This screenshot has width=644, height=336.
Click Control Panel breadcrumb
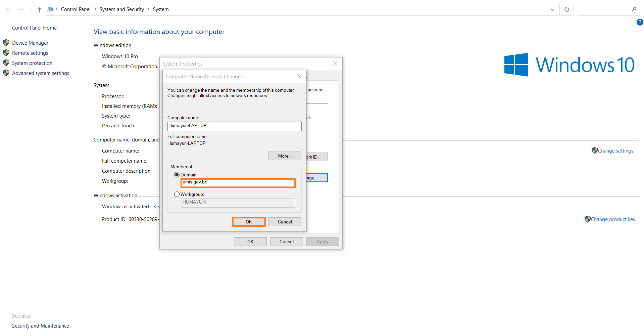[76, 9]
